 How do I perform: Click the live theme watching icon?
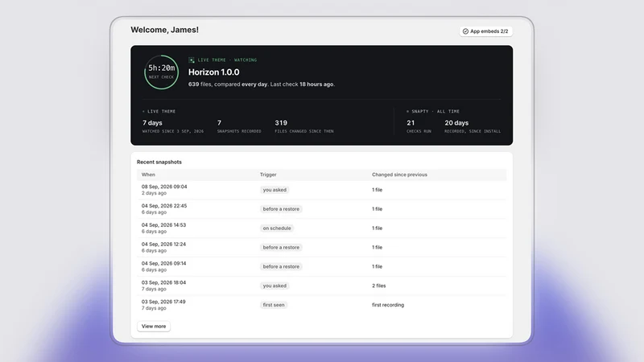(192, 60)
